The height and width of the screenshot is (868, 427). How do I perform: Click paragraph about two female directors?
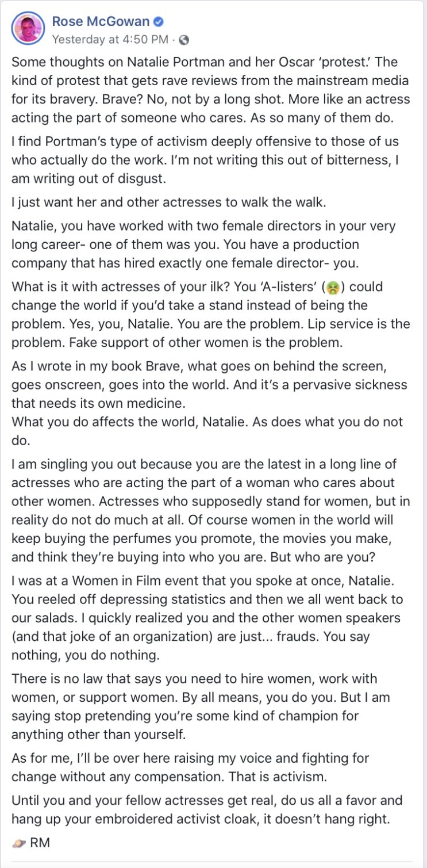(x=203, y=244)
